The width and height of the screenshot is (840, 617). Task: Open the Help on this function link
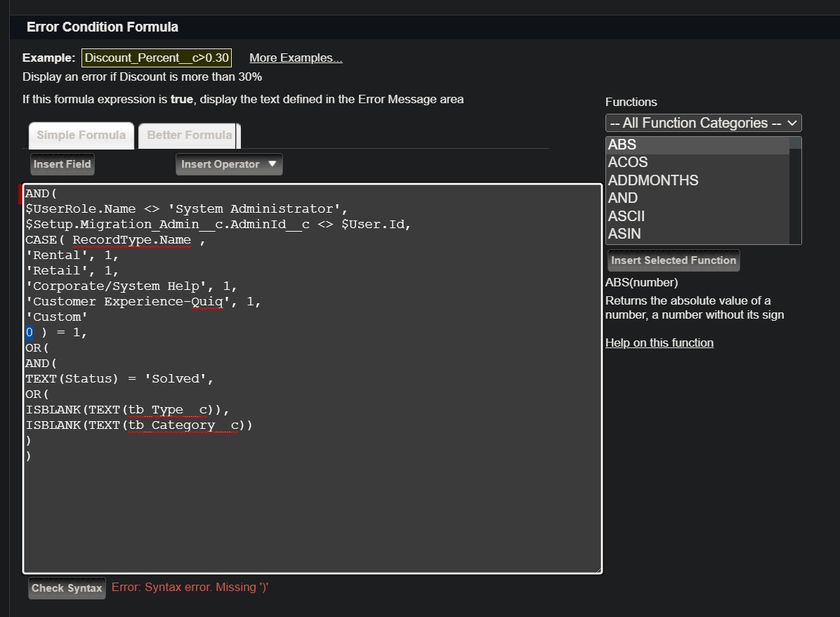[x=659, y=343]
